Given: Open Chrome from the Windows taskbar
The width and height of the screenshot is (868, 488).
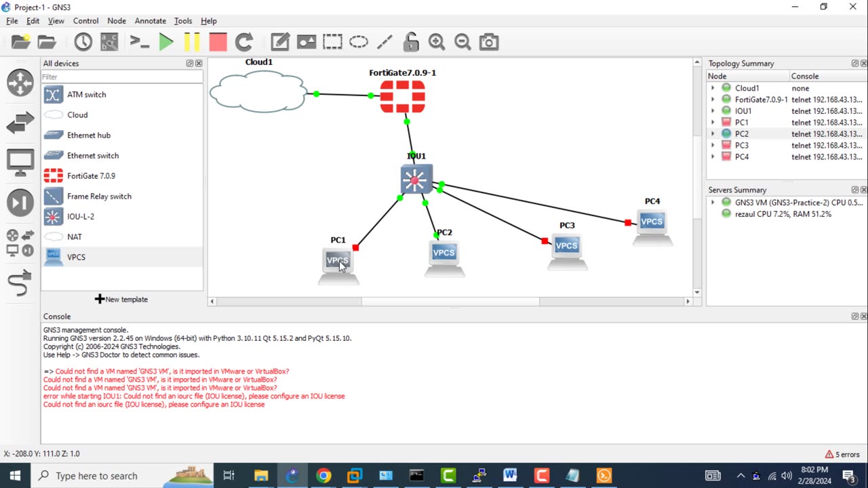Looking at the screenshot, I should tap(323, 476).
